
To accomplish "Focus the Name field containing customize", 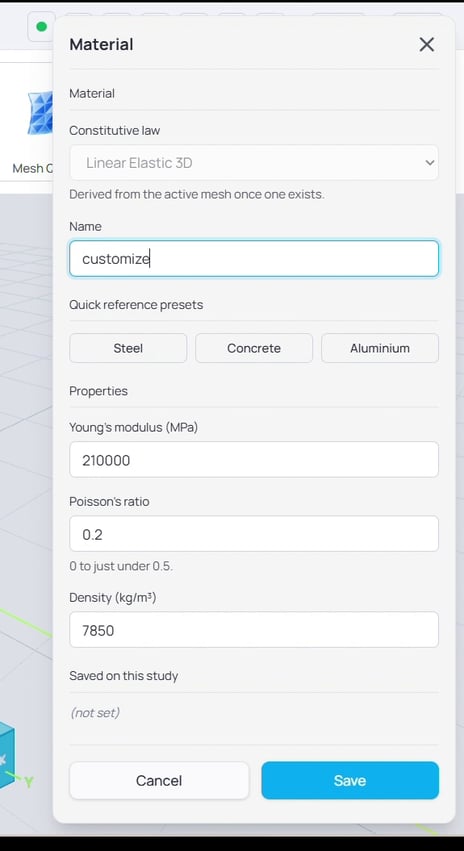I will point(253,259).
